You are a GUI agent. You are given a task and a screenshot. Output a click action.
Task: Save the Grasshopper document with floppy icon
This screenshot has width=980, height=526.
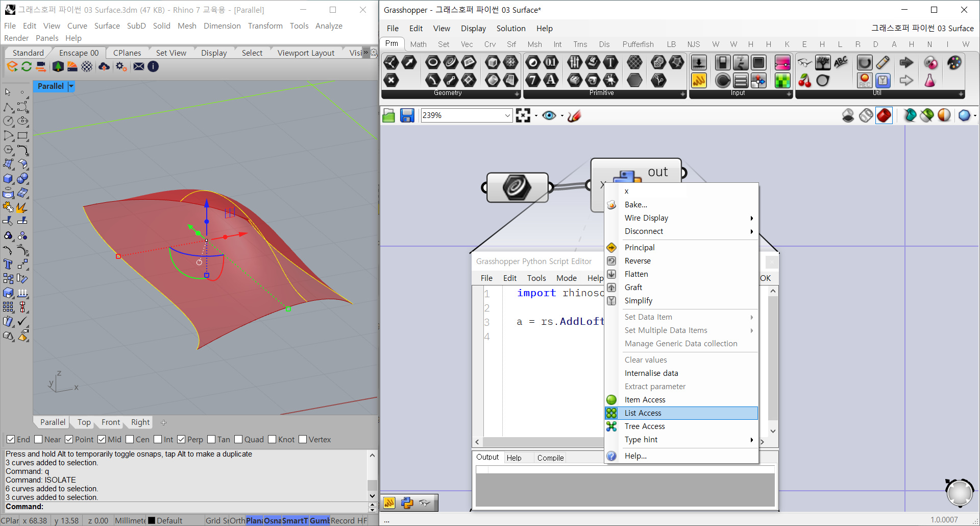coord(407,116)
